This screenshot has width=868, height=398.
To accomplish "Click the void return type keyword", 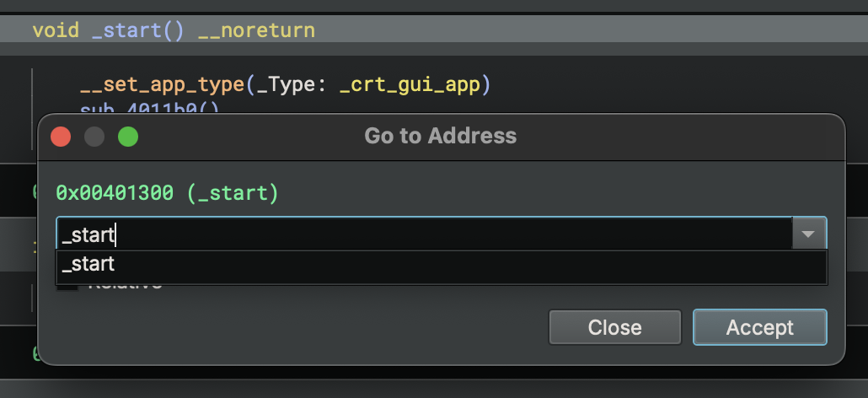I will (56, 30).
